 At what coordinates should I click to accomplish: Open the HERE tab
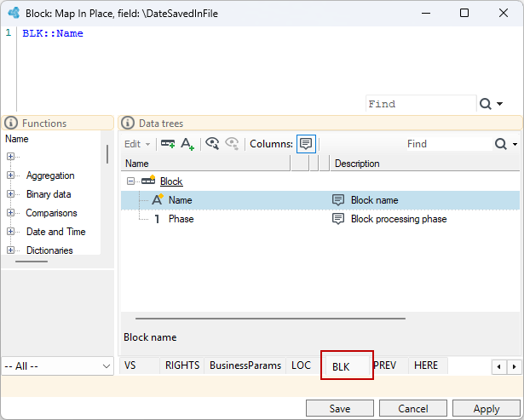click(426, 365)
